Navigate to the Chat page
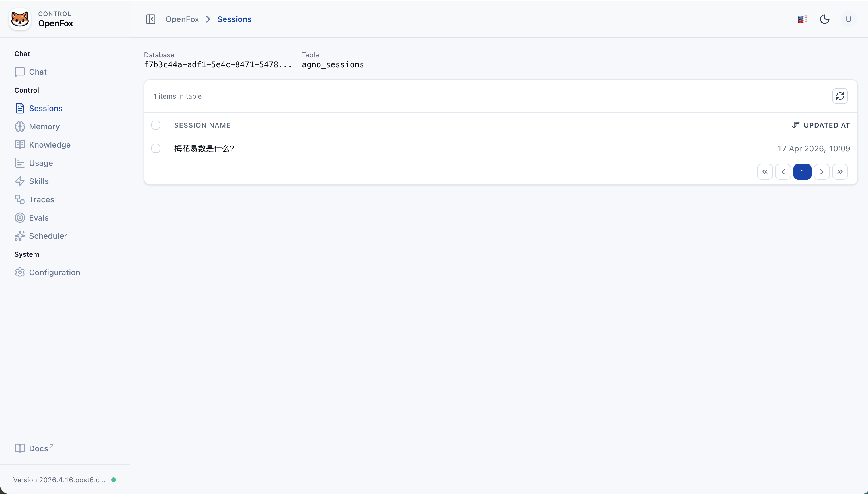The height and width of the screenshot is (494, 868). coord(37,72)
